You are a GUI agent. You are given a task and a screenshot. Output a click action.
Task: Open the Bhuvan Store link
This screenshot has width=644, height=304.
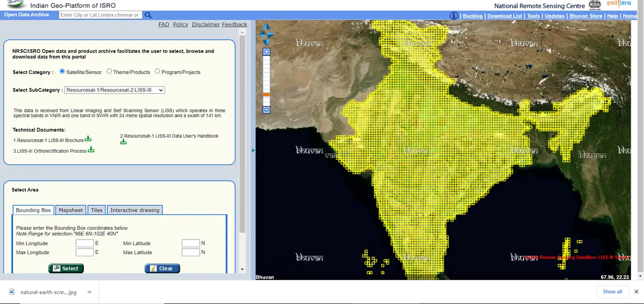pos(586,16)
